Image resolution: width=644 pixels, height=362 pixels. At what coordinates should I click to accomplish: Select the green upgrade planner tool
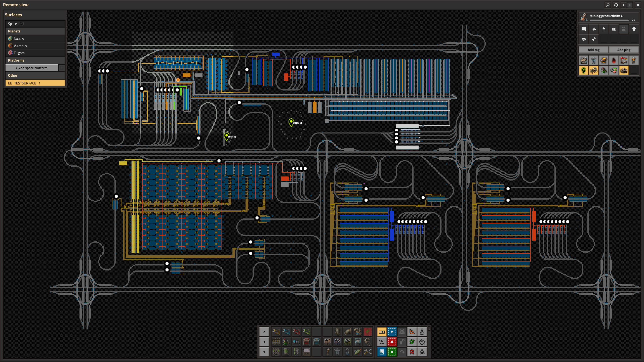tap(392, 352)
